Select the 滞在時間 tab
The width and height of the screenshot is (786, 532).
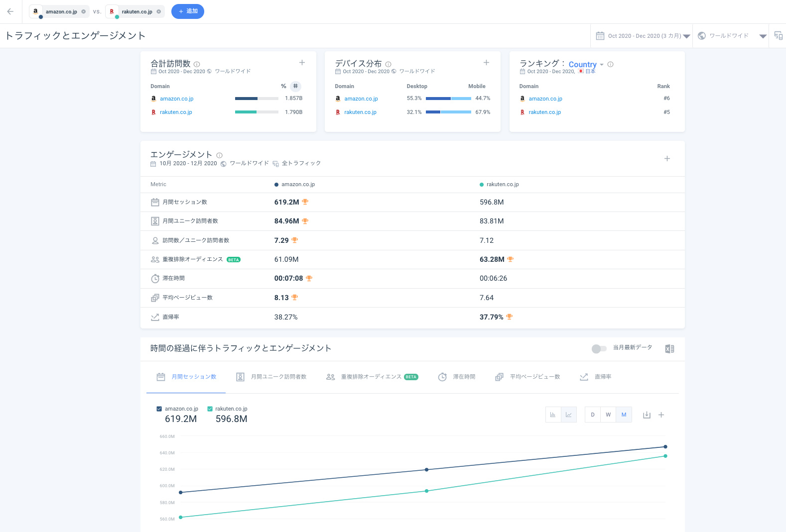[x=457, y=377]
